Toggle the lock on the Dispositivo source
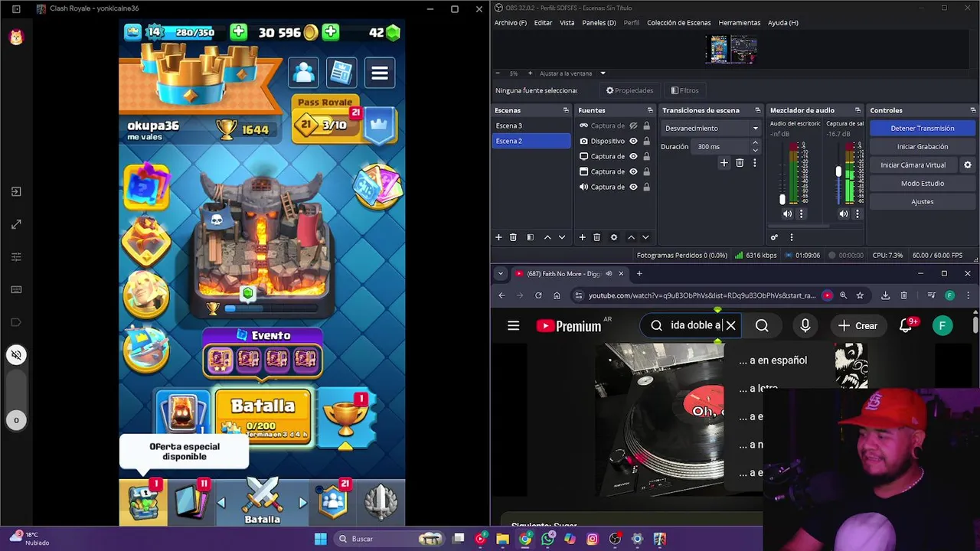 pyautogui.click(x=646, y=141)
